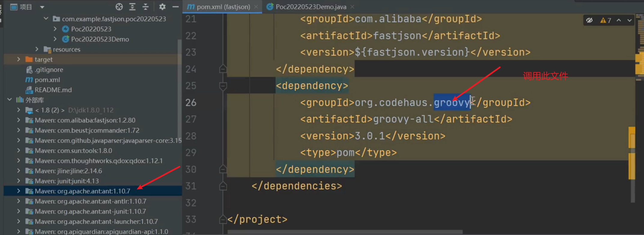The image size is (644, 235).
Task: Open the project view dropdown arrow
Action: (x=42, y=7)
